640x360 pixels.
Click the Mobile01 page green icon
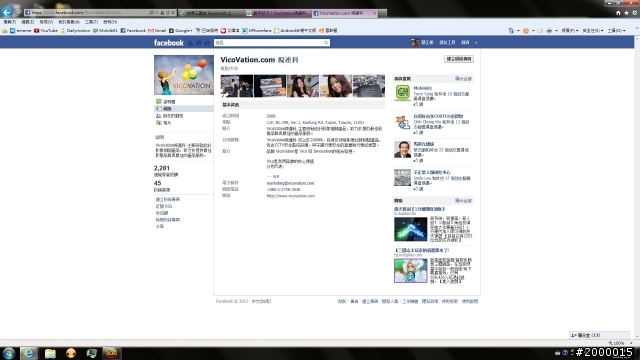[402, 93]
